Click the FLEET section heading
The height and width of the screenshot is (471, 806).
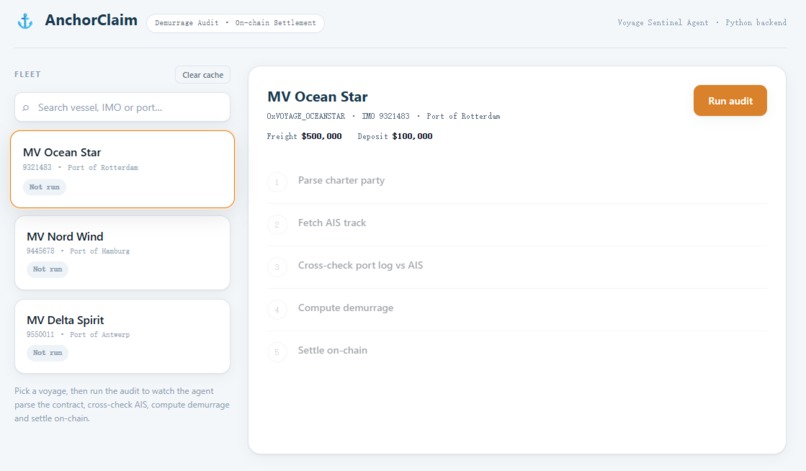tap(28, 74)
